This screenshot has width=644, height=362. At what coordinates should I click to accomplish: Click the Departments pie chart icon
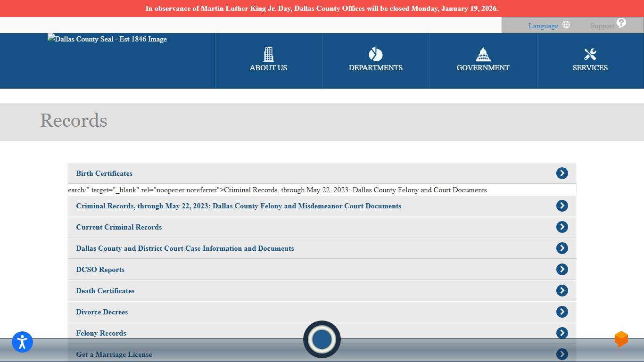[375, 54]
